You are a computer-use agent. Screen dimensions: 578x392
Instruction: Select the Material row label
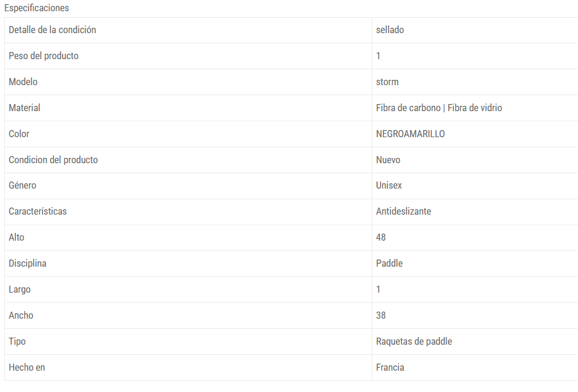point(24,108)
